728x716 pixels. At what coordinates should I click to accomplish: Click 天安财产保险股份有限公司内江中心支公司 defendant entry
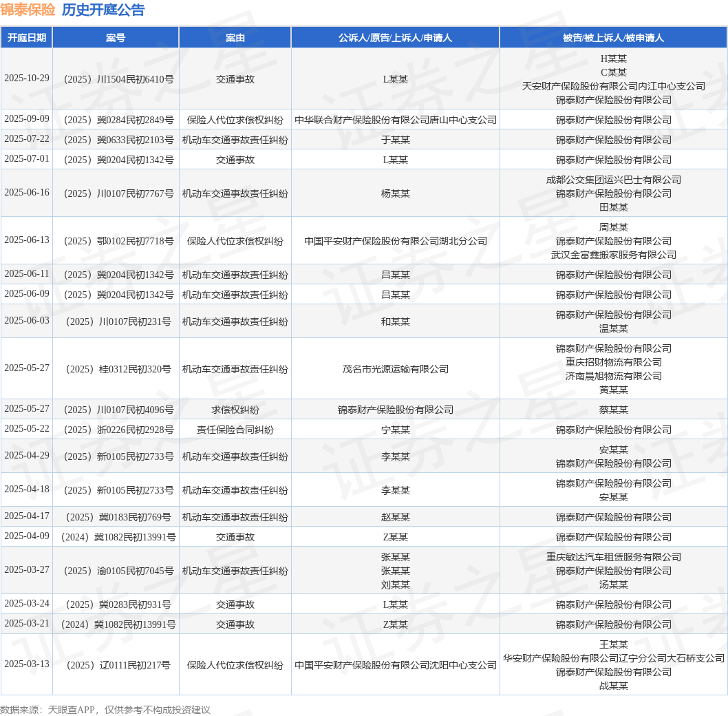click(x=613, y=86)
